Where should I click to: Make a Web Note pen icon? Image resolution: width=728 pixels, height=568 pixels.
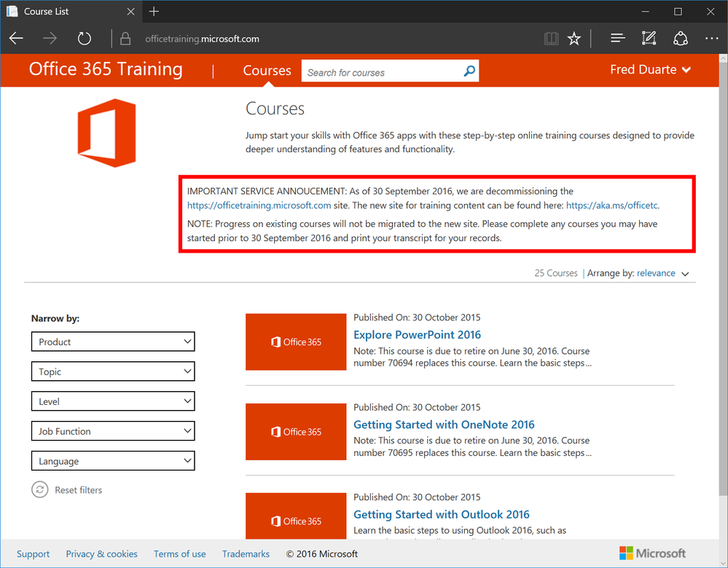[x=649, y=38]
